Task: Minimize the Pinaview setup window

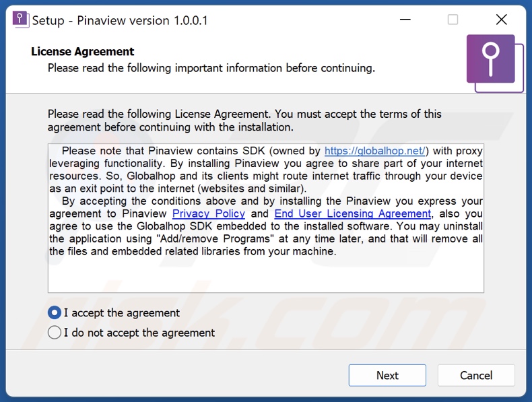Action: pos(405,20)
